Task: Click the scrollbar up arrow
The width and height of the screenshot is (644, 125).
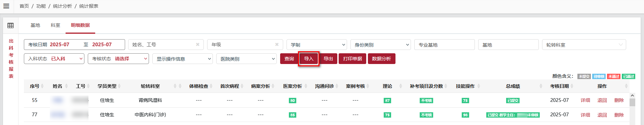Action: pos(632,96)
